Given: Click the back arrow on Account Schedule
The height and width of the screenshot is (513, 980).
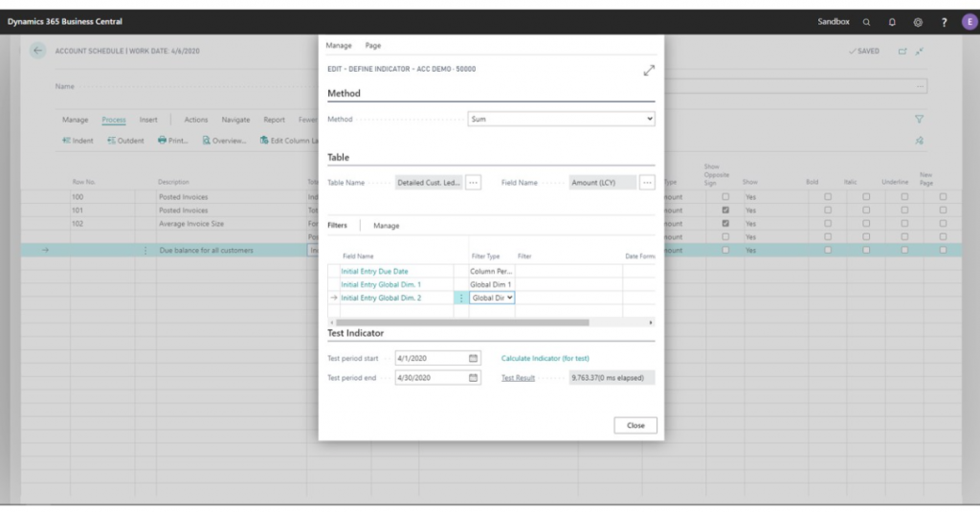Looking at the screenshot, I should 38,51.
